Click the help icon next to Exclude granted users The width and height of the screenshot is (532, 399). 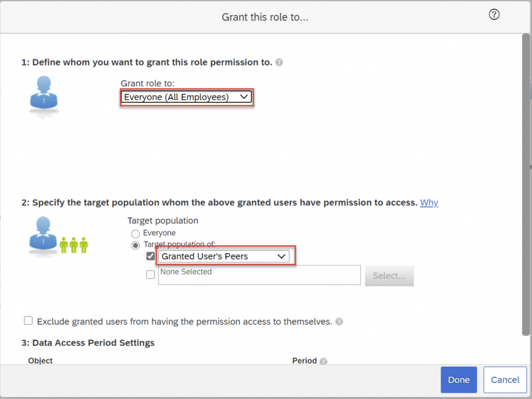pyautogui.click(x=339, y=322)
